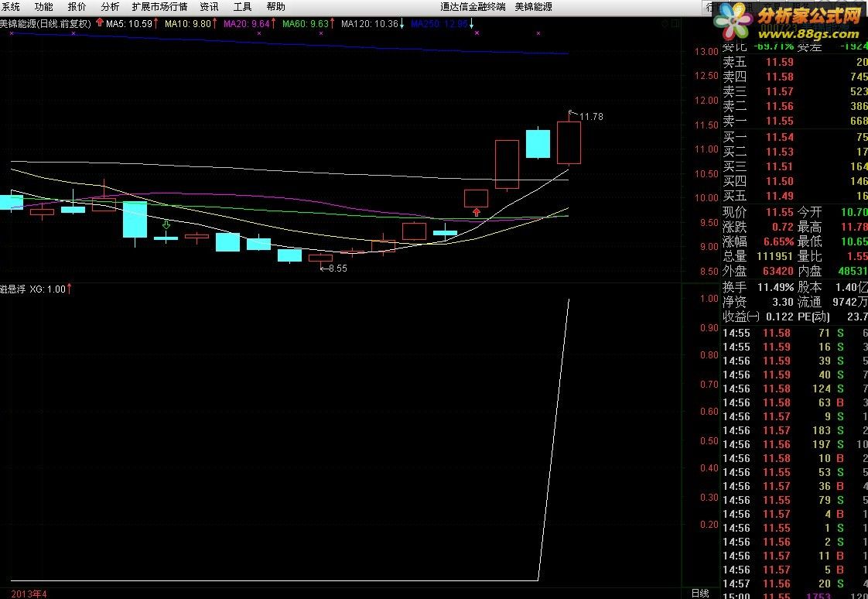Open the 扩展市场行情 menu
868x599 pixels.
[x=159, y=7]
